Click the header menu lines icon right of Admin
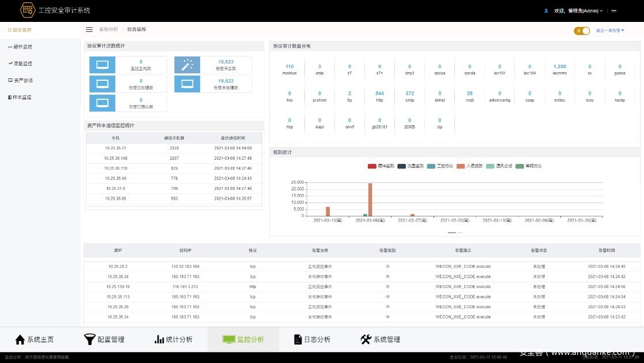Image resolution: width=644 pixels, height=363 pixels. pos(614,10)
